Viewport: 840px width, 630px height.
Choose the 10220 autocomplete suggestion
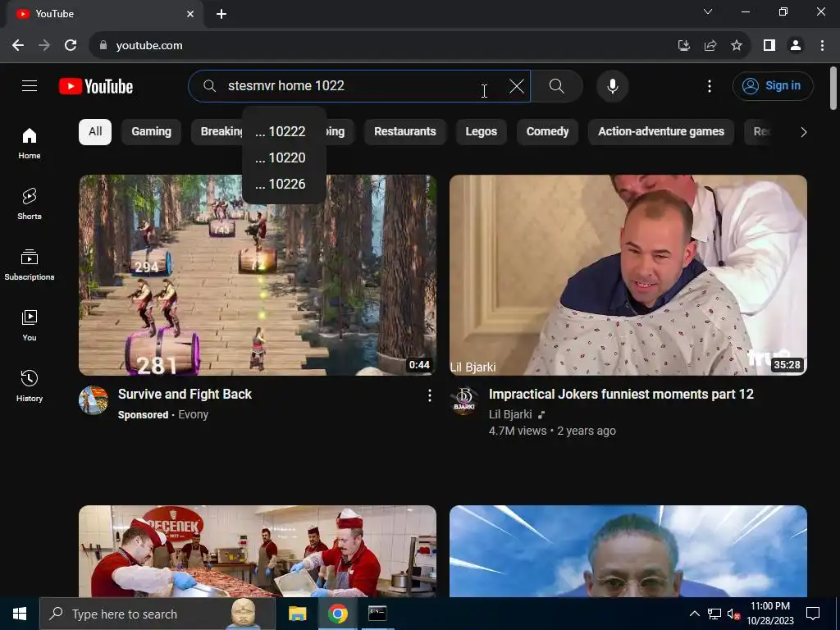tap(284, 158)
